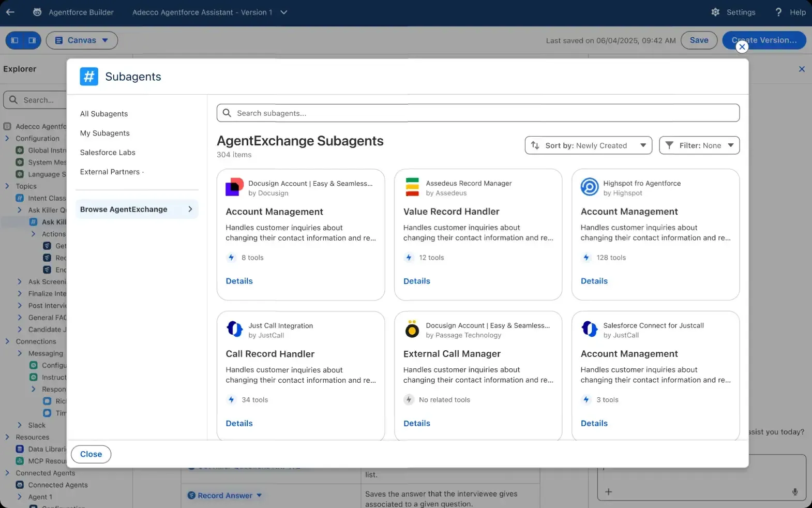812x508 pixels.
Task: Toggle the right panel layout icon
Action: (x=32, y=40)
